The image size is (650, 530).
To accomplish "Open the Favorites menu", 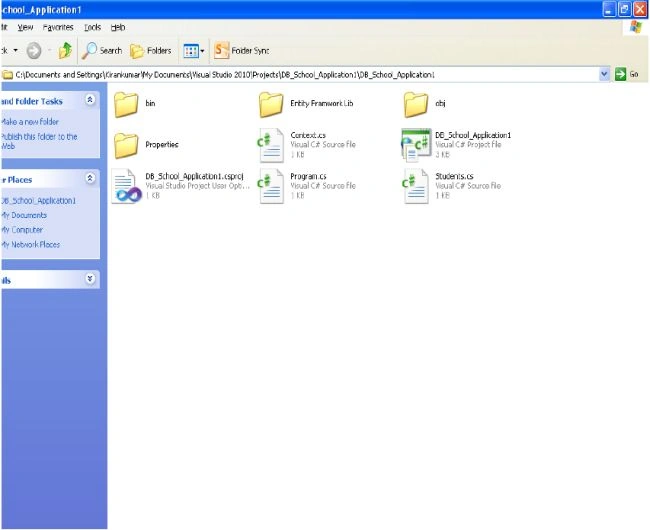I will click(x=58, y=27).
